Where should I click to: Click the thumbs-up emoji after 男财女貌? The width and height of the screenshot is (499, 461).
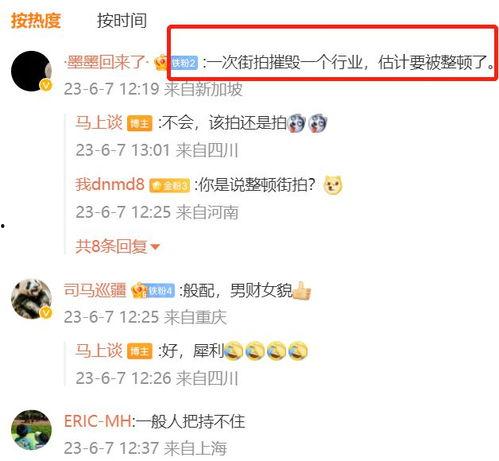click(x=301, y=291)
